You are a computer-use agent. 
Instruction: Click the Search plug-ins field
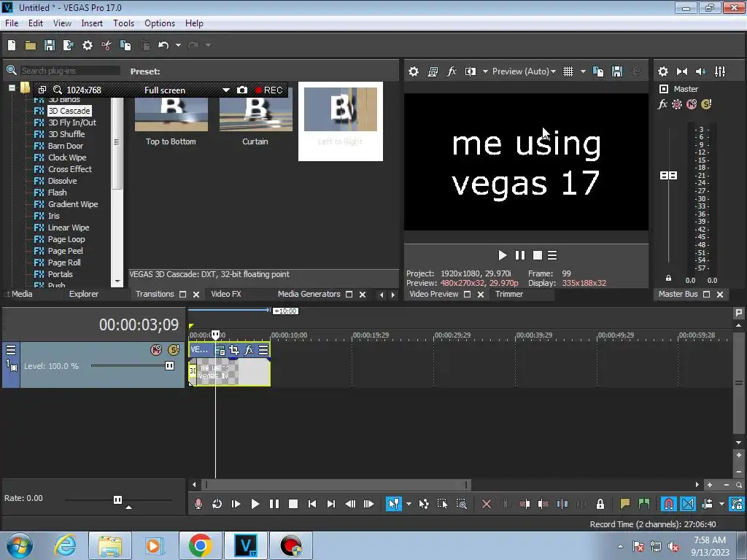tap(69, 71)
